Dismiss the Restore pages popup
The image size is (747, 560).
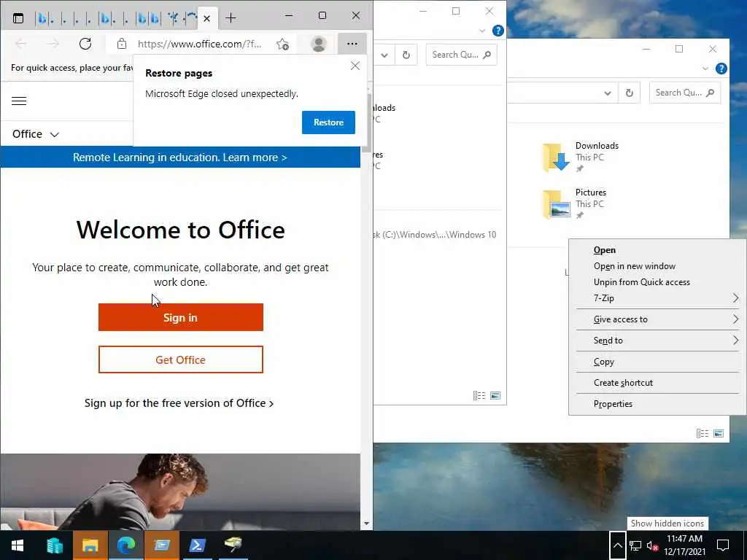pos(355,66)
